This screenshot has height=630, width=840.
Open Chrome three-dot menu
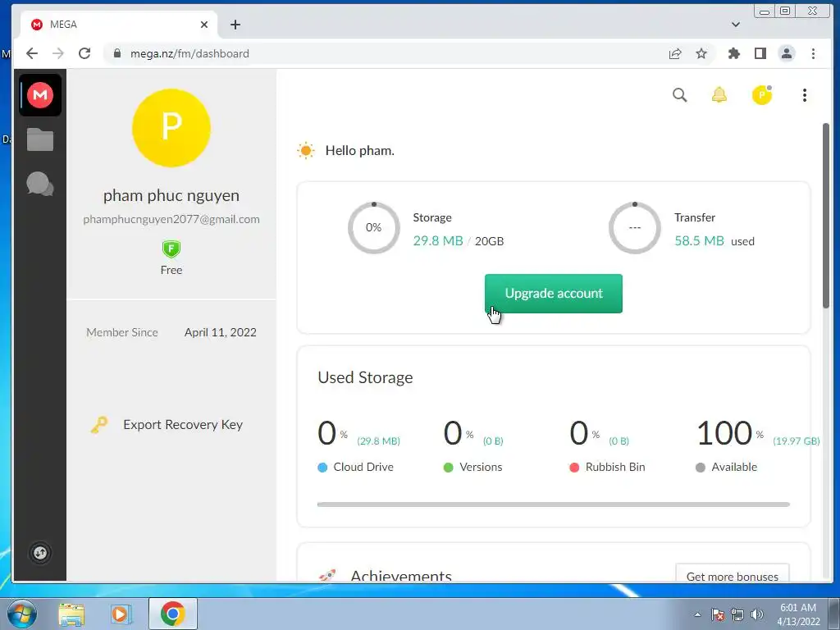[x=813, y=53]
